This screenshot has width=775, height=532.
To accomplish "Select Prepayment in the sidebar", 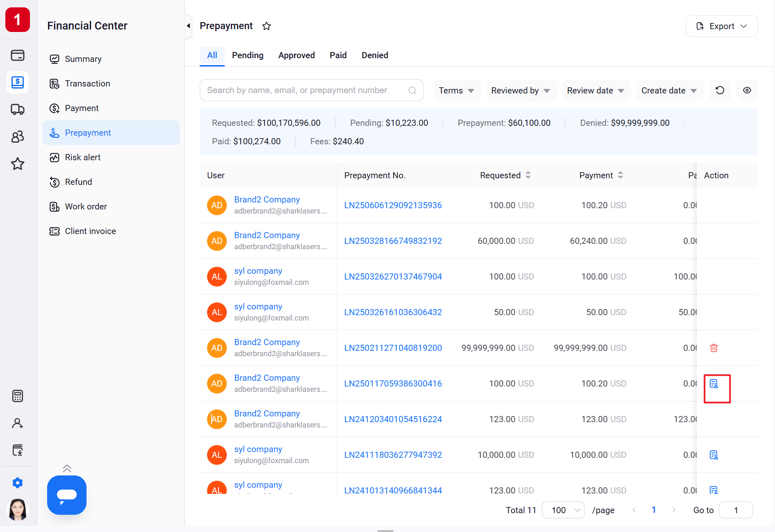I will coord(111,133).
